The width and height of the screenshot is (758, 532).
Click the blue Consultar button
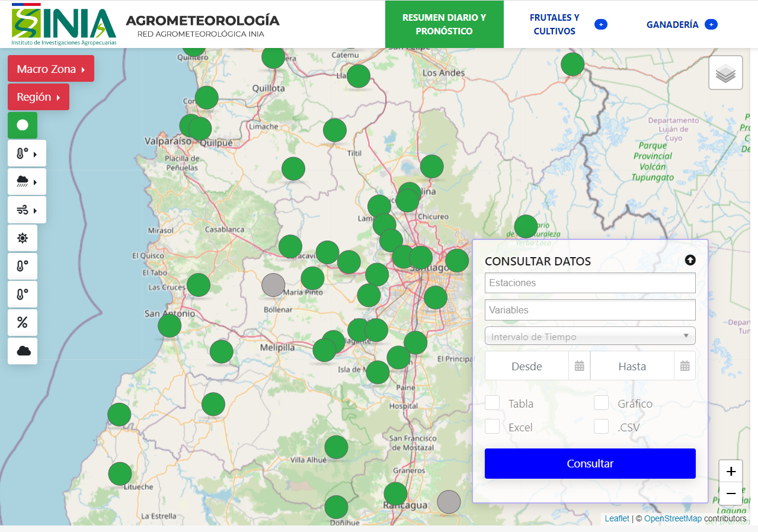point(590,463)
